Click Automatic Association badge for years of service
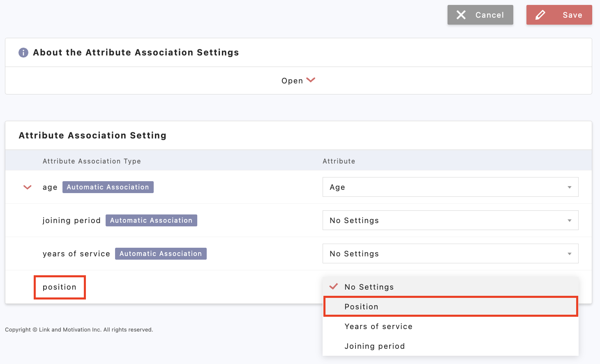This screenshot has height=364, width=600. click(161, 253)
